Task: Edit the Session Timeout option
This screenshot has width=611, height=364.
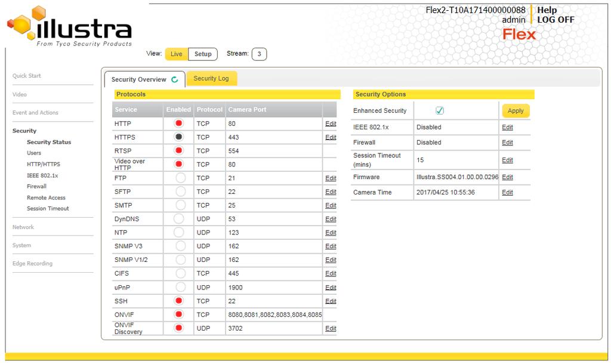Action: 507,160
